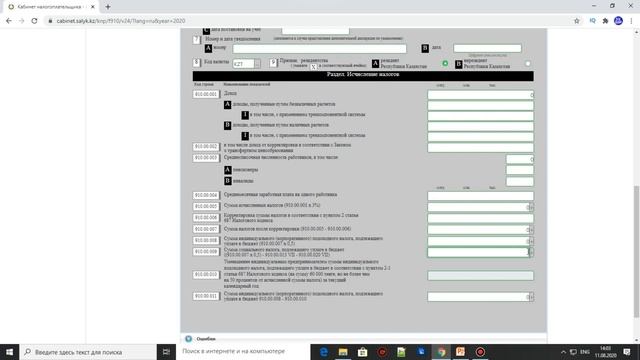Open the Chrome extensions puzzle icon
Image resolution: width=640 pixels, height=360 pixels.
pyautogui.click(x=605, y=21)
